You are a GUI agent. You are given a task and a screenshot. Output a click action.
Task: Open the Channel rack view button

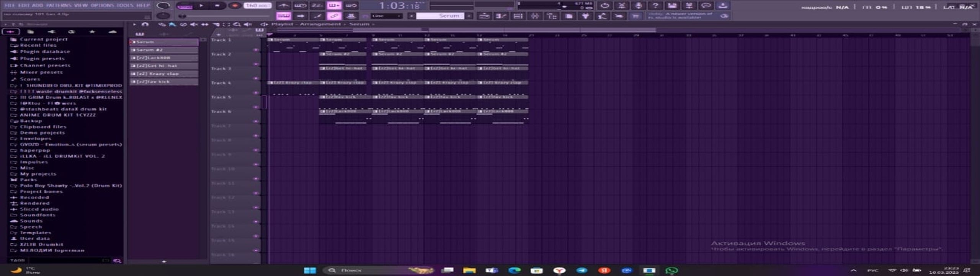518,16
